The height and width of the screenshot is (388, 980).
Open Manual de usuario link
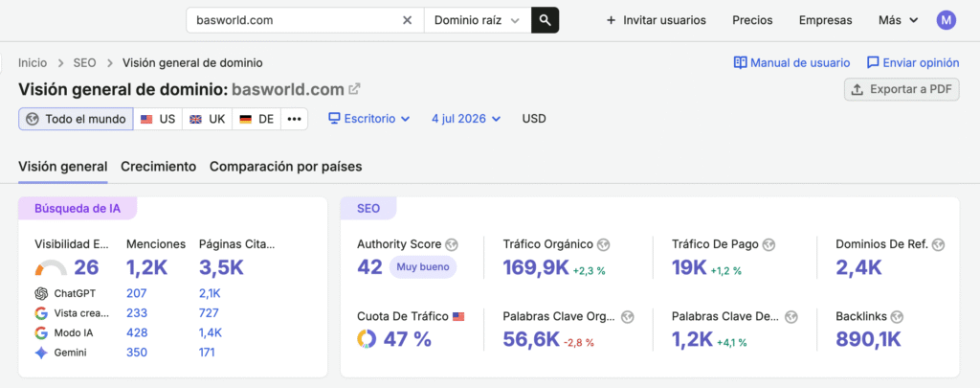(x=800, y=62)
